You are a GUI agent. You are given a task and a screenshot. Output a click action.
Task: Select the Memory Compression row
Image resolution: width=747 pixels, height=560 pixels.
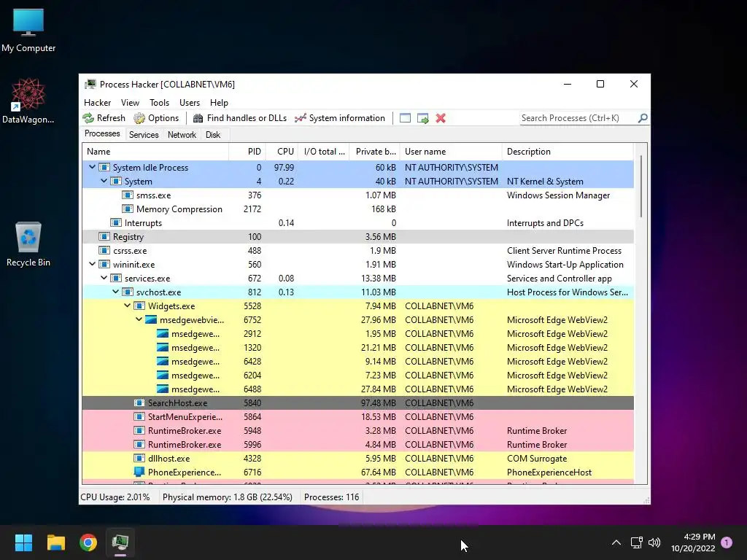tap(358, 209)
